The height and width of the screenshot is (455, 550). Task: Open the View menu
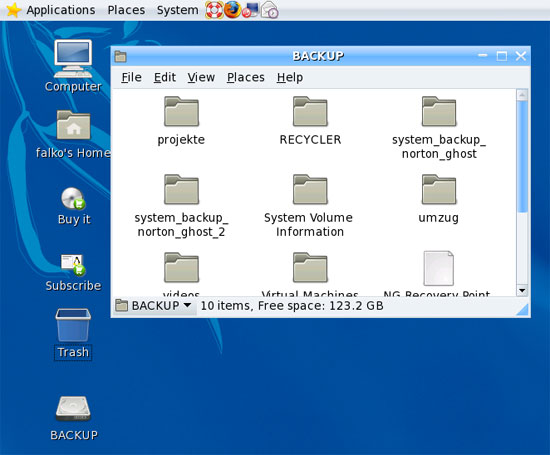click(201, 77)
